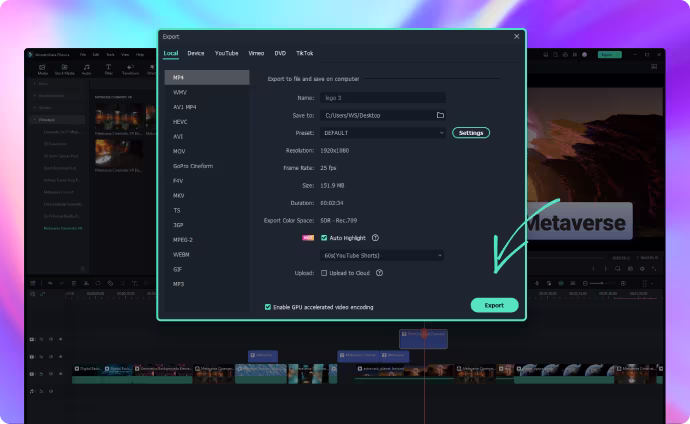
Task: Browse for Save to folder icon
Action: pos(440,115)
